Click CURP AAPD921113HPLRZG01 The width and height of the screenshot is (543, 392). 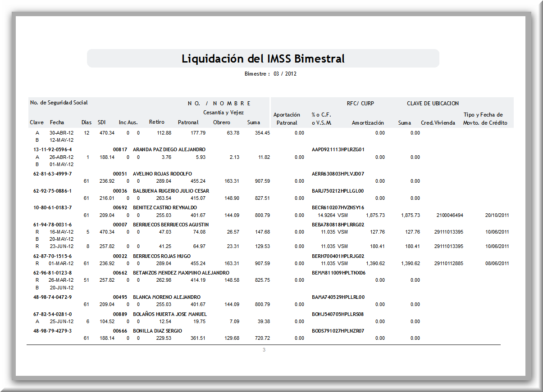(x=338, y=149)
